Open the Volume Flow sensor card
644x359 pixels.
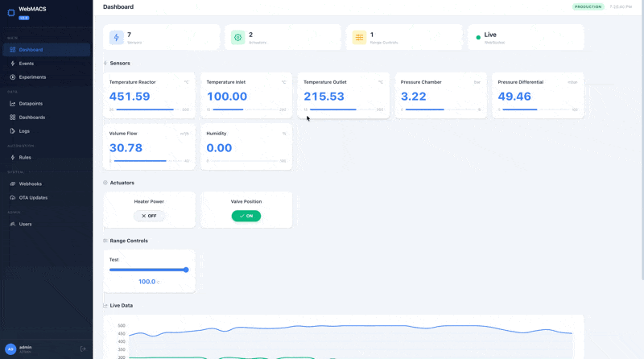(149, 147)
